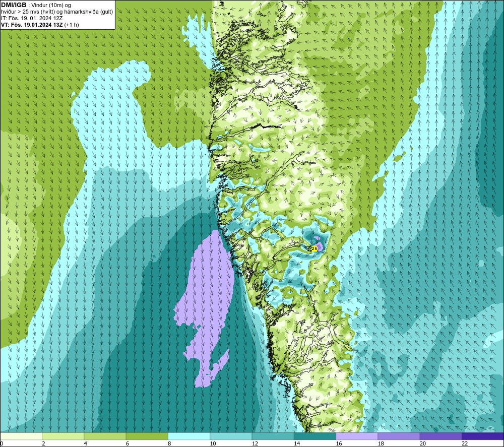The height and width of the screenshot is (447, 504).
Task: Click the 12–14 m/s legend color swatch
Action: [x=273, y=436]
